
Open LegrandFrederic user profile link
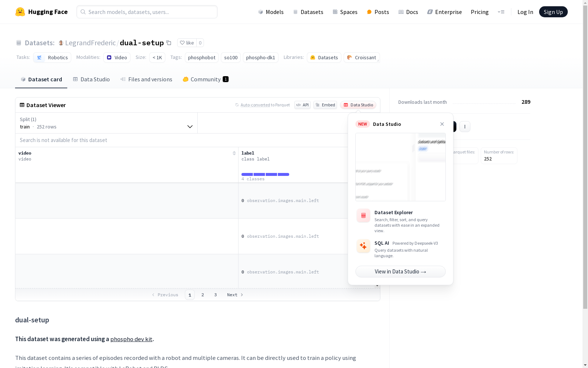point(90,43)
